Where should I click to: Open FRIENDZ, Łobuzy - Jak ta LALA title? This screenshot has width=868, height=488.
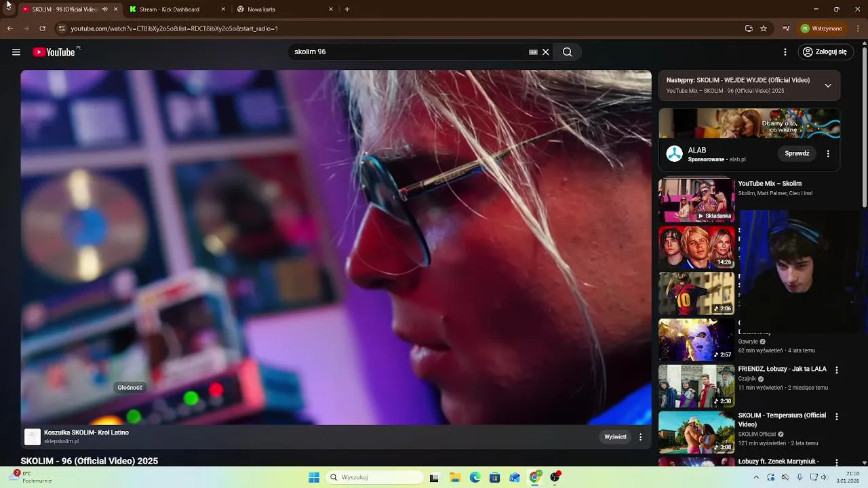coord(782,369)
